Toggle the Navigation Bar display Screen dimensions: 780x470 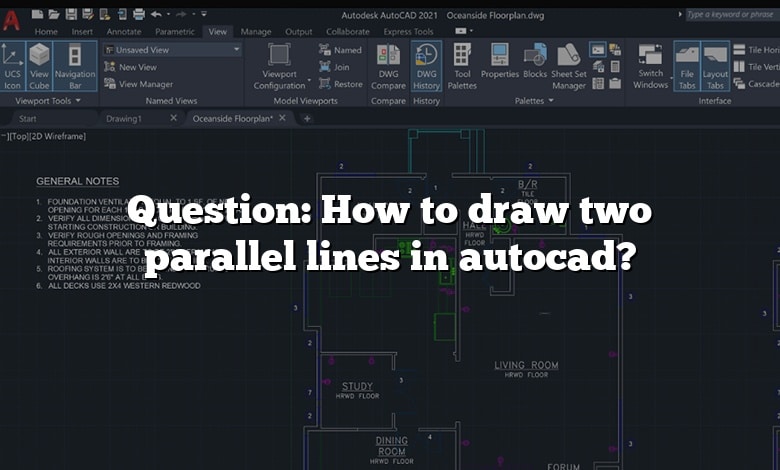click(x=75, y=66)
